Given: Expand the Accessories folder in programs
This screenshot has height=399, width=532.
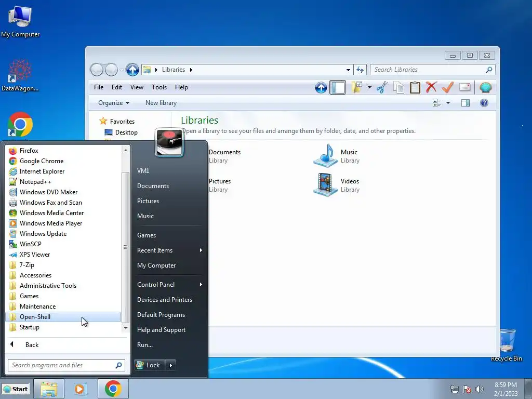Looking at the screenshot, I should click(x=63, y=275).
